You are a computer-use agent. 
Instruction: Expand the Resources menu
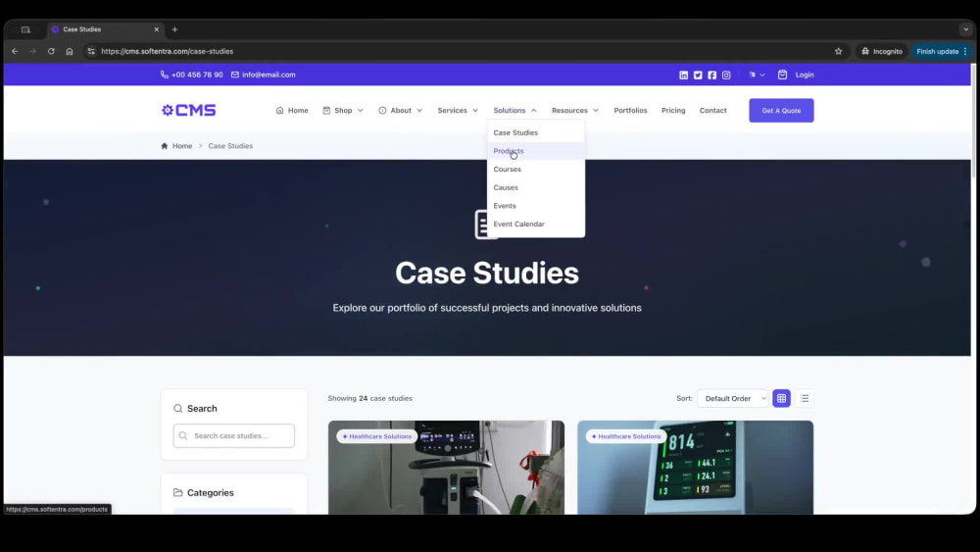coord(575,110)
